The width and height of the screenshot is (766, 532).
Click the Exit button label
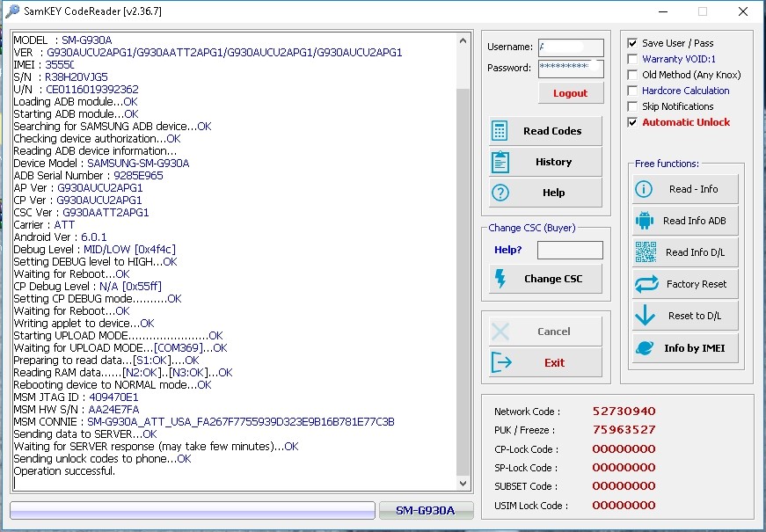tap(554, 362)
